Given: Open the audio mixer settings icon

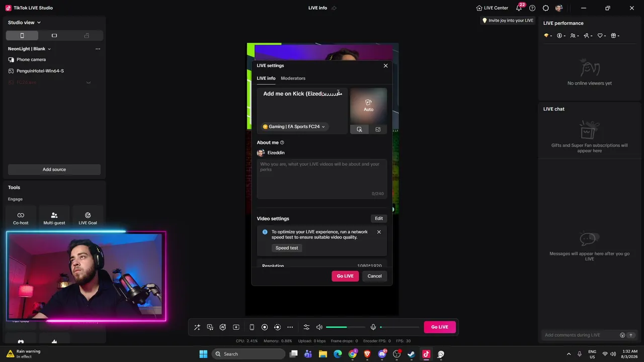Looking at the screenshot, I should tap(306, 327).
